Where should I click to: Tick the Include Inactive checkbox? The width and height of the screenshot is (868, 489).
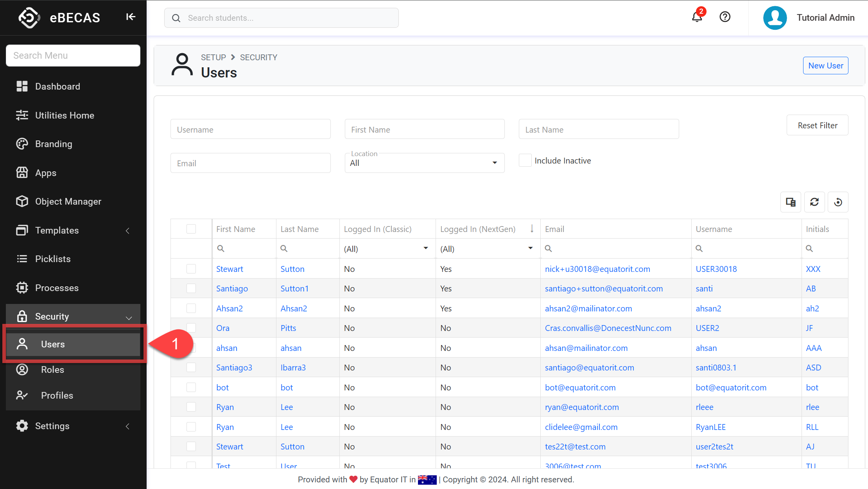click(525, 160)
